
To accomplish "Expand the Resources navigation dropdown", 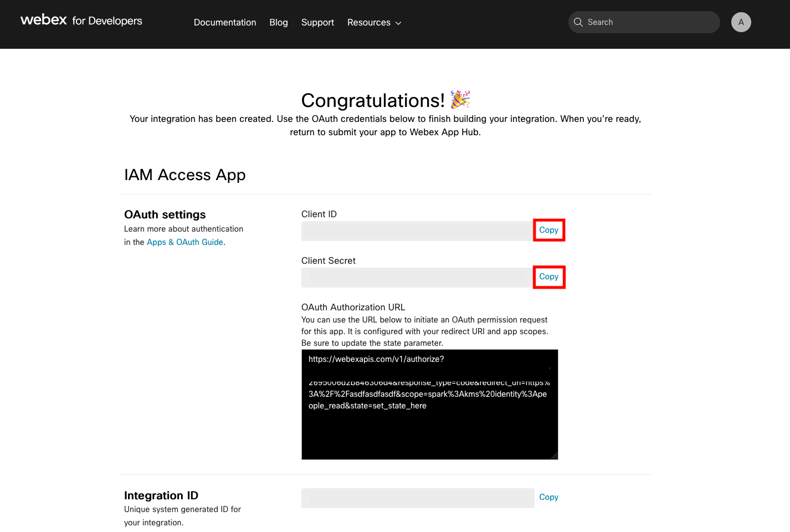I will point(374,22).
